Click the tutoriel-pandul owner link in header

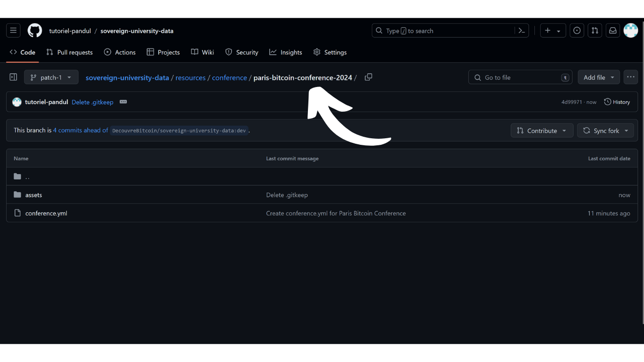[x=70, y=31]
